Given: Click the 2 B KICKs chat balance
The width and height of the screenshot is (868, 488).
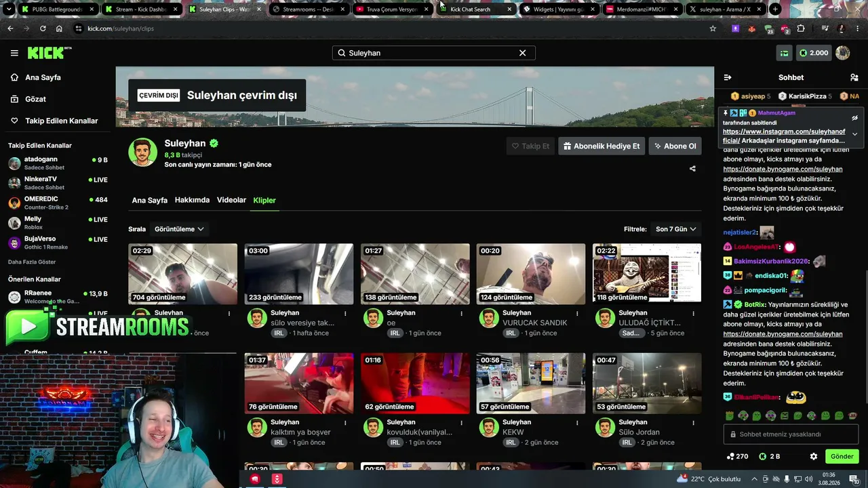Looking at the screenshot, I should 770,456.
